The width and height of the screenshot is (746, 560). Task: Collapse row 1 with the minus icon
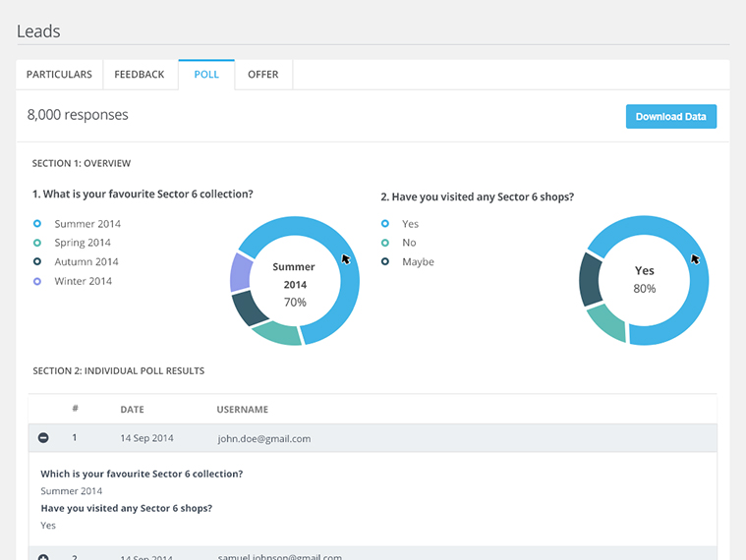tap(43, 437)
